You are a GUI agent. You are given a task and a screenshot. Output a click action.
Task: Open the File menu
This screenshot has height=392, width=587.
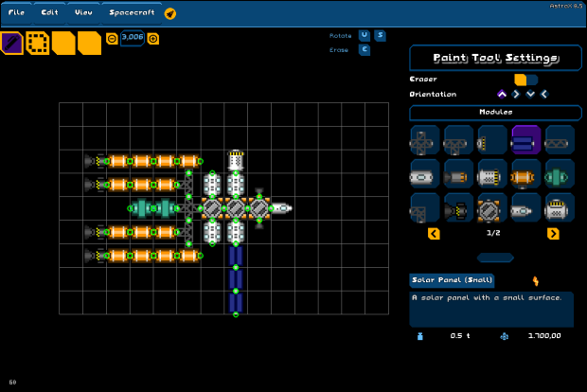16,12
